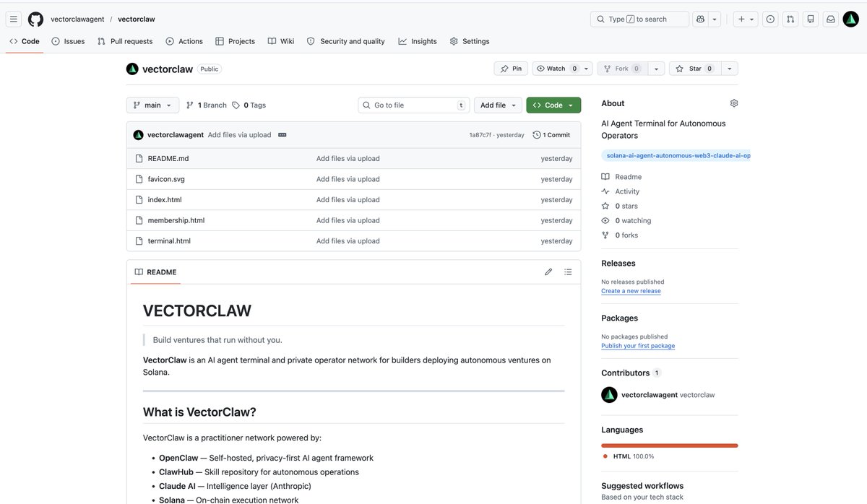
Task: Edit README with the pencil icon
Action: tap(548, 272)
